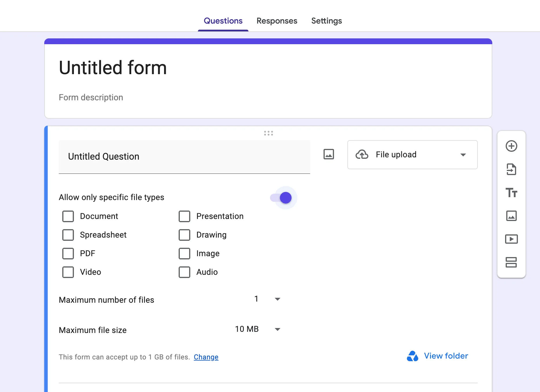The height and width of the screenshot is (392, 540).
Task: Check the Presentation file type box
Action: click(184, 216)
